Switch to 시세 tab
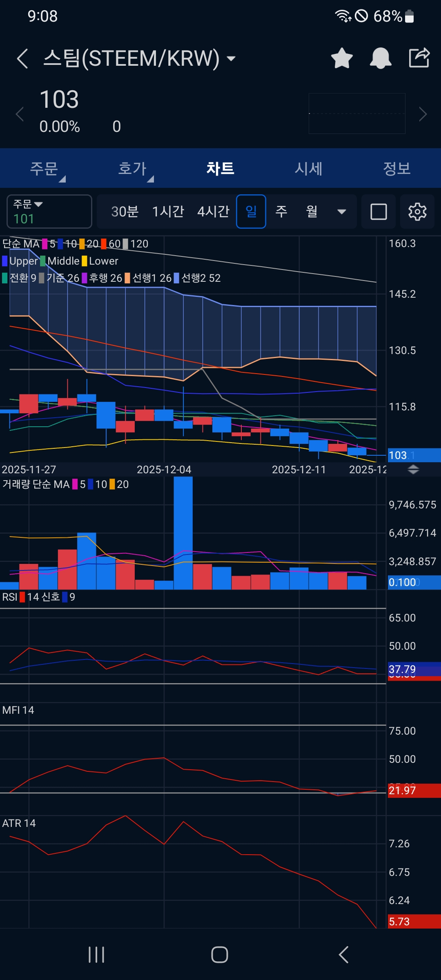Image resolution: width=441 pixels, height=980 pixels. 309,168
